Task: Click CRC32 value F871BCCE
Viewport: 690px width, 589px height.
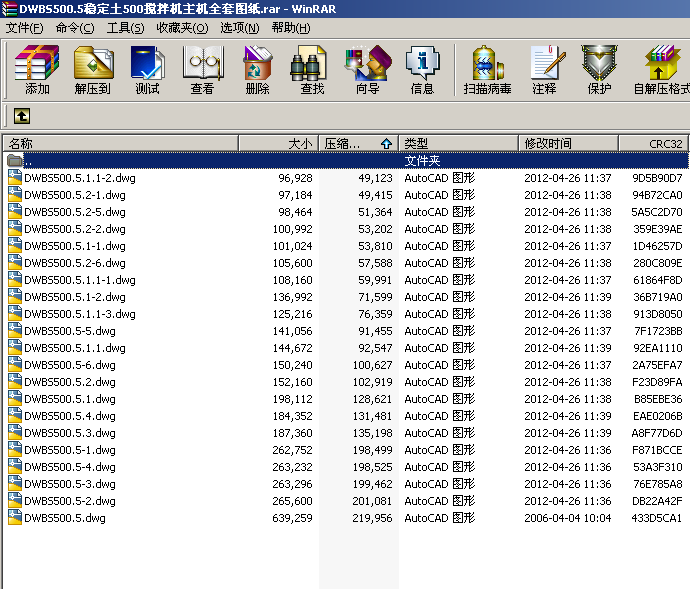Action: coord(657,450)
